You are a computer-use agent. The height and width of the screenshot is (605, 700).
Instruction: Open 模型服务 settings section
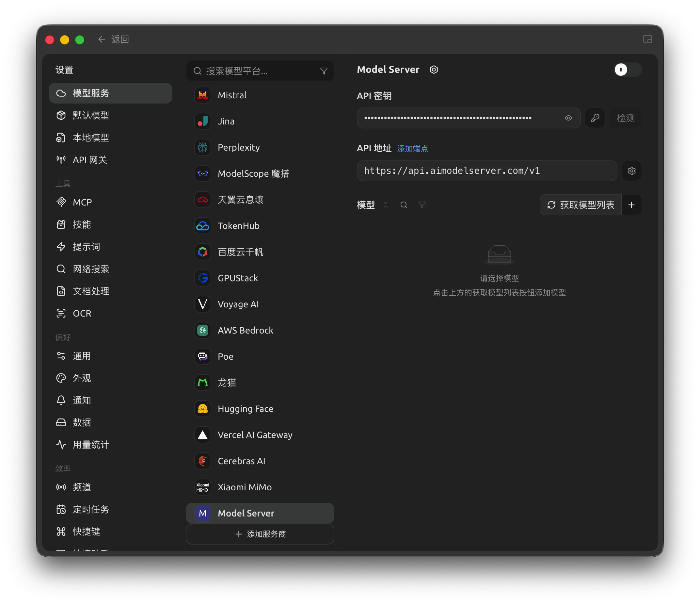click(110, 93)
